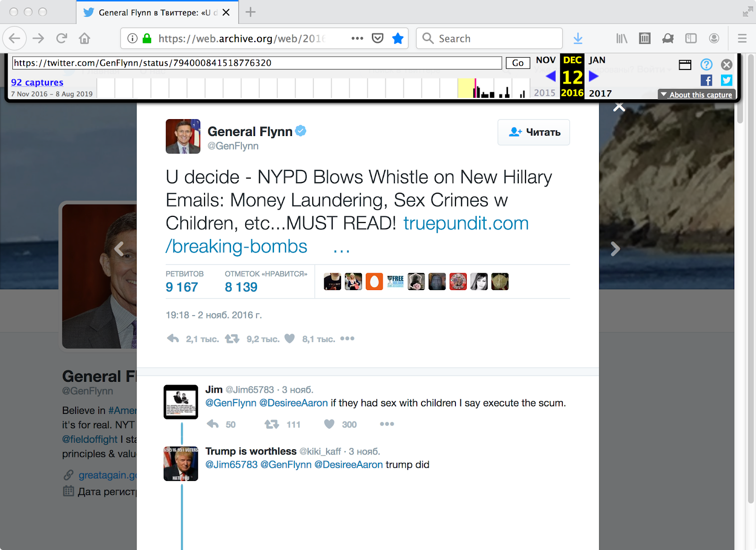
Task: Open the 92 captures link
Action: [37, 82]
